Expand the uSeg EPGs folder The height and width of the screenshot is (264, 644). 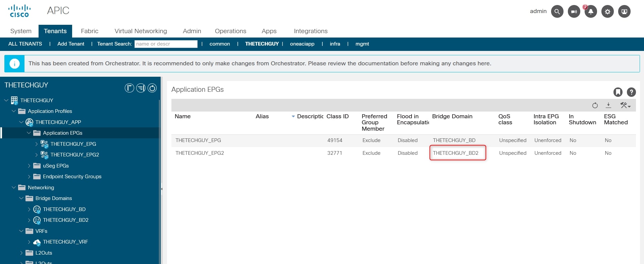pyautogui.click(x=29, y=166)
